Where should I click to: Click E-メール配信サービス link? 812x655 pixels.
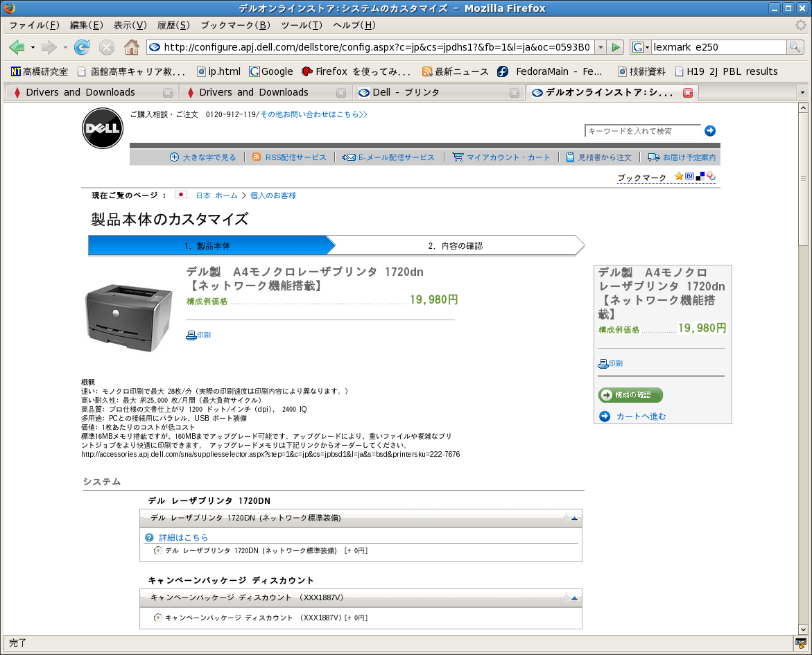(388, 157)
